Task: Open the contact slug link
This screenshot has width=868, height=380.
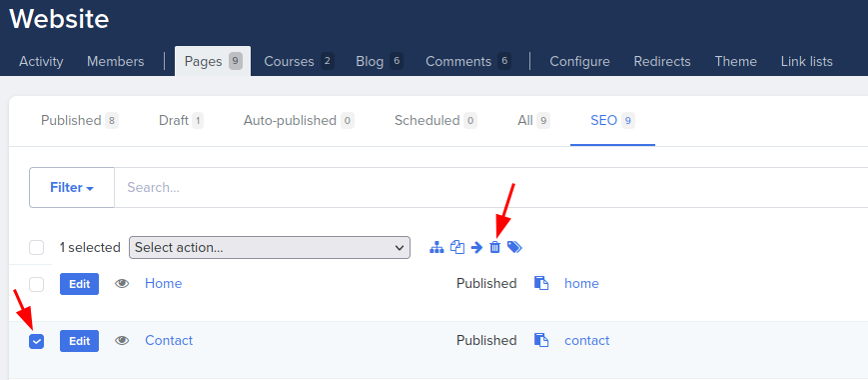Action: 586,340
